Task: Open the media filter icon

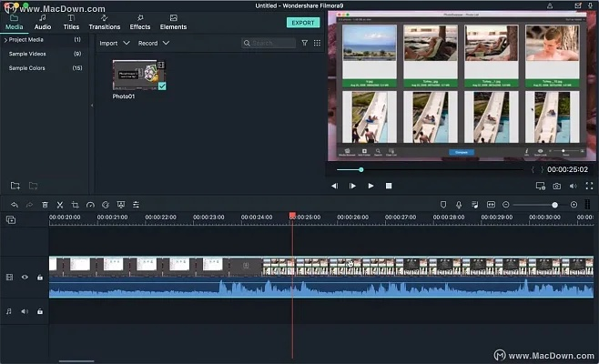Action: point(304,43)
